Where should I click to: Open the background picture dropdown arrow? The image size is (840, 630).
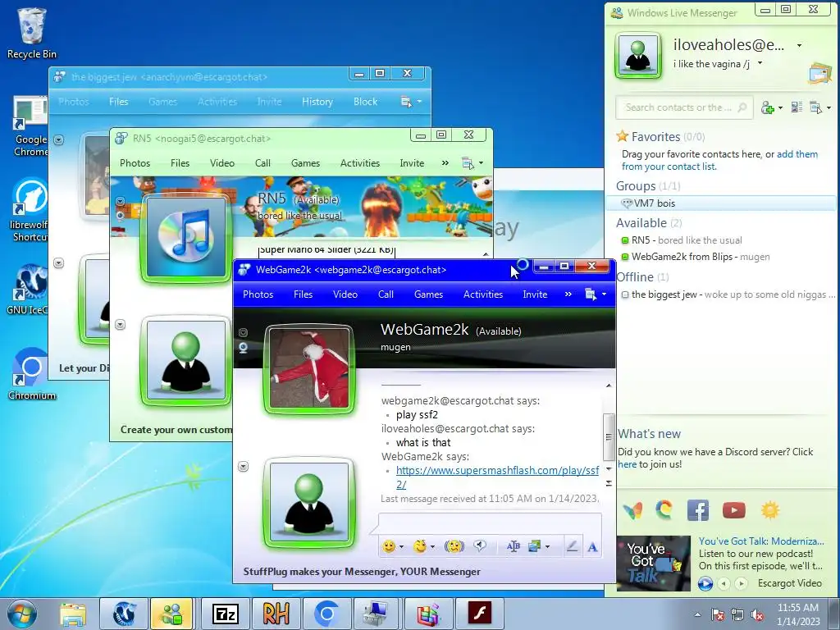(x=547, y=547)
